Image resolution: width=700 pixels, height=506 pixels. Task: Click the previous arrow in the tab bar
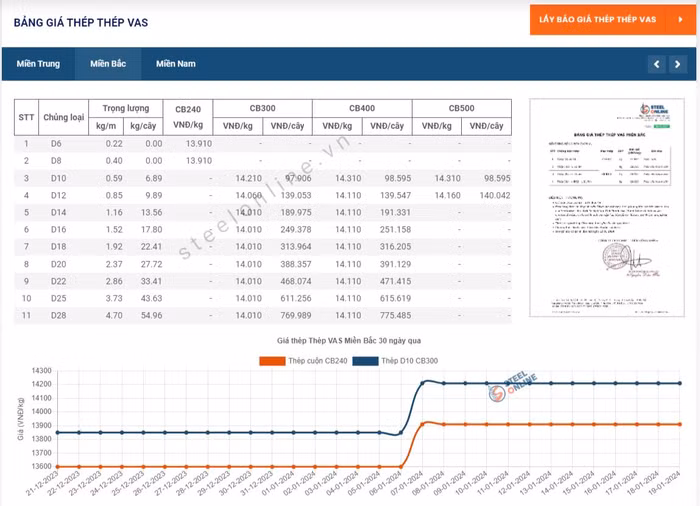[x=656, y=64]
